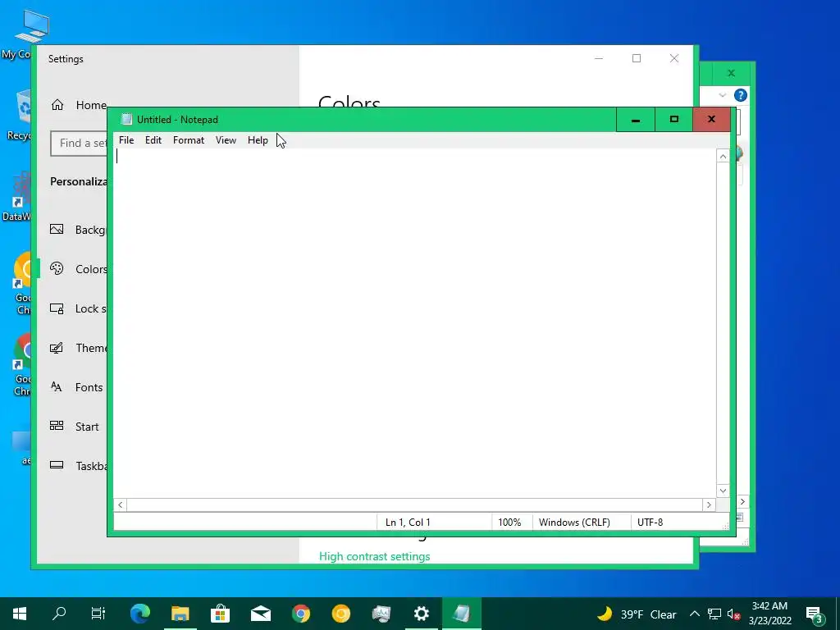Click the 100% zoom status entry
Viewport: 840px width, 630px height.
pyautogui.click(x=509, y=523)
